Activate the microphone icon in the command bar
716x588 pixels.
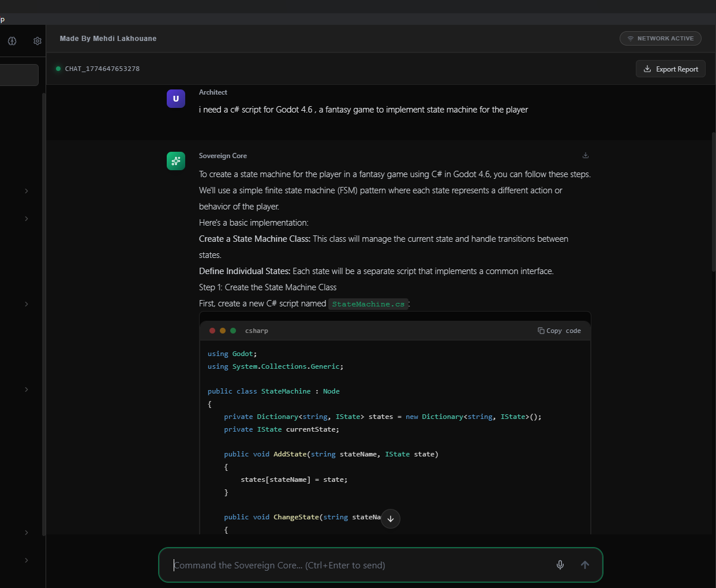tap(560, 565)
